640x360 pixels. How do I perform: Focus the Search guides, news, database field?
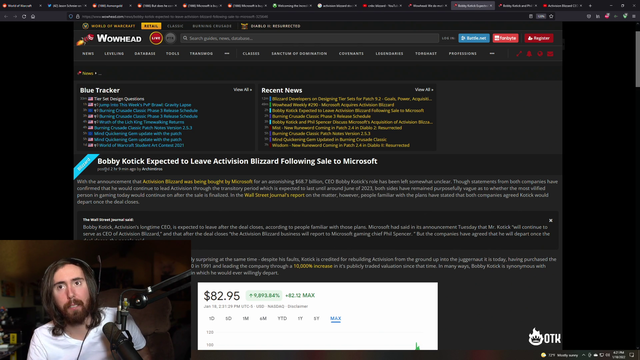tap(310, 38)
